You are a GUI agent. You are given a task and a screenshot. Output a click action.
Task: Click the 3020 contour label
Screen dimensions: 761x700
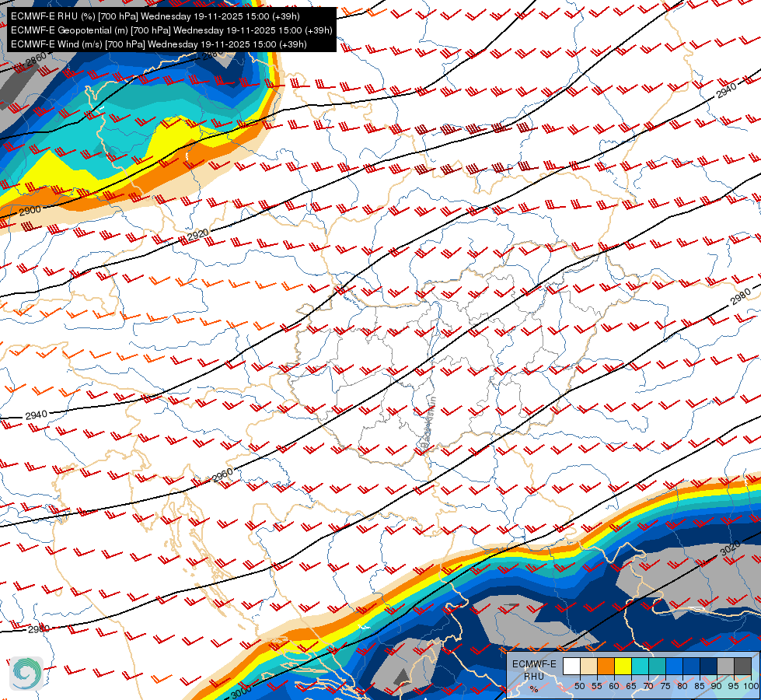coord(730,548)
